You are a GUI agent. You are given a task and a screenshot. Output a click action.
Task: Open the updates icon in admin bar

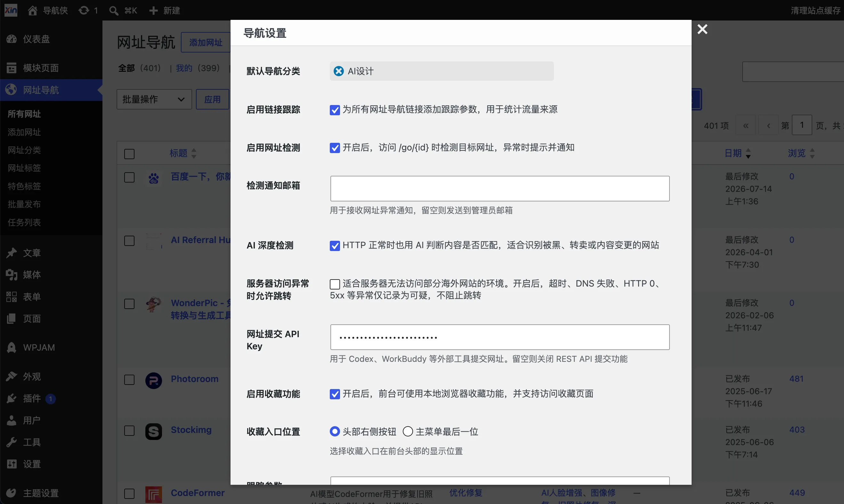coord(84,11)
